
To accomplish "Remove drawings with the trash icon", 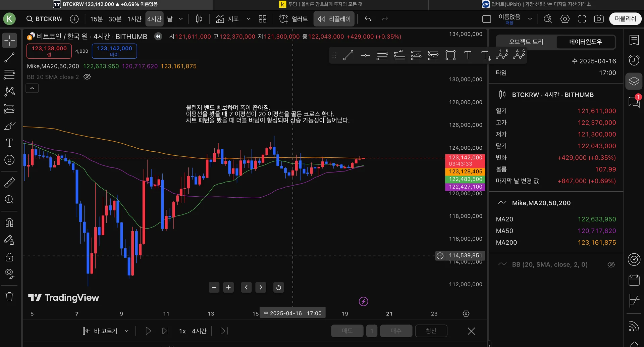I will tap(9, 297).
